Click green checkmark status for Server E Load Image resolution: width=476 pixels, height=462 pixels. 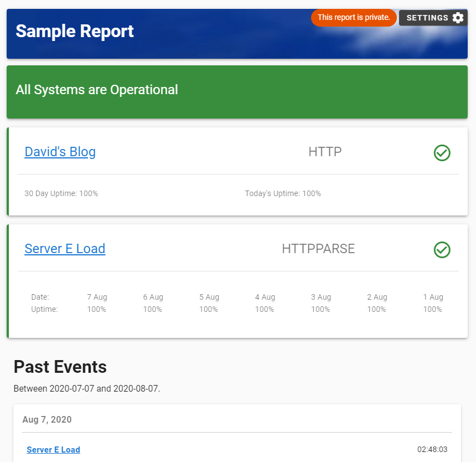pos(442,250)
